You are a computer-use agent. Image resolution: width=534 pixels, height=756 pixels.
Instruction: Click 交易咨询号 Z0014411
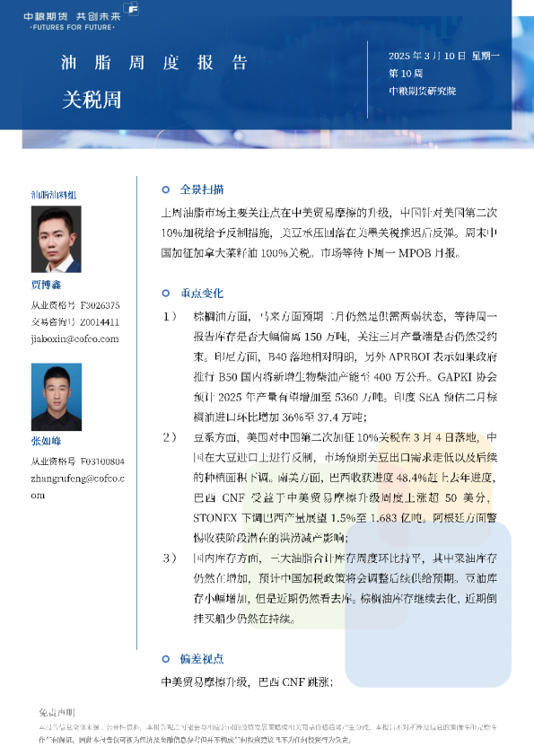pos(75,321)
